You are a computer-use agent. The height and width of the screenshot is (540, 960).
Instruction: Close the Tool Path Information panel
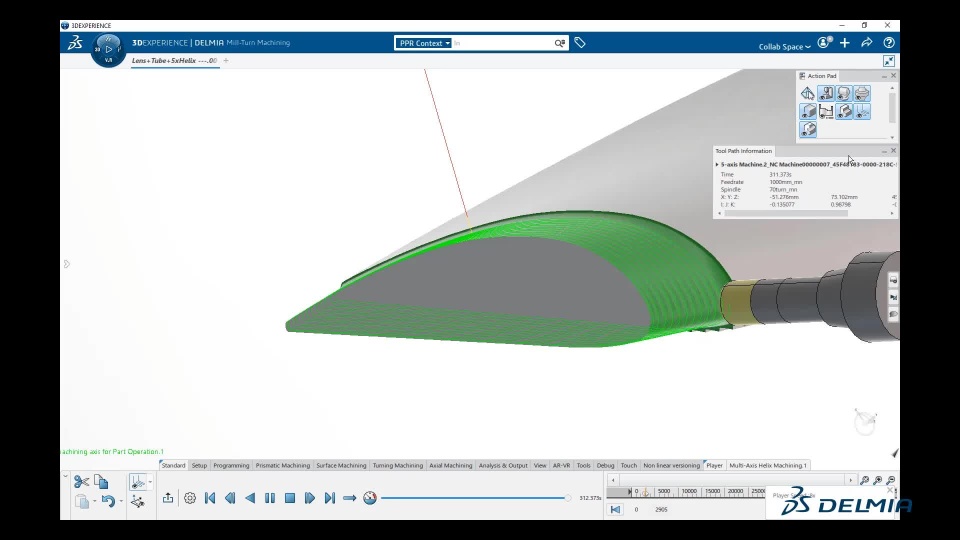[893, 151]
